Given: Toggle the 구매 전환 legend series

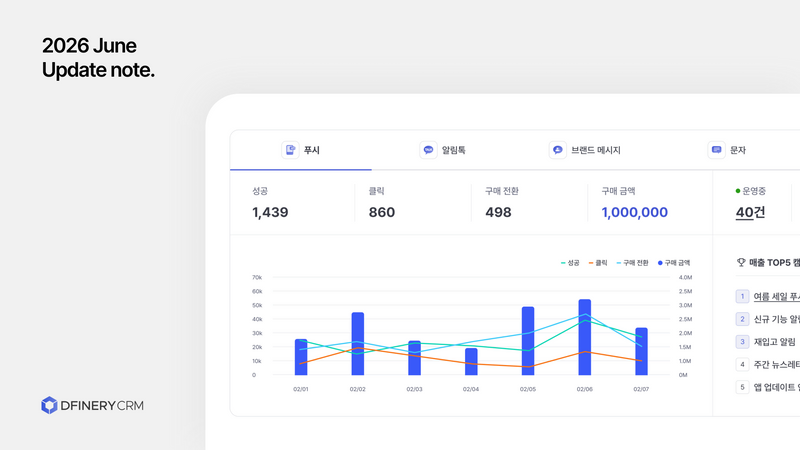Looking at the screenshot, I should tap(632, 263).
